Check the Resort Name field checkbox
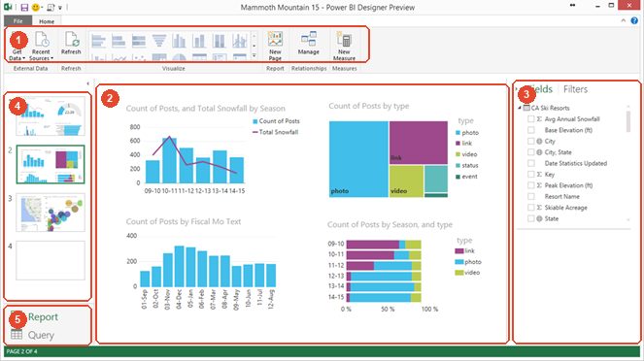The height and width of the screenshot is (361, 644). click(531, 196)
